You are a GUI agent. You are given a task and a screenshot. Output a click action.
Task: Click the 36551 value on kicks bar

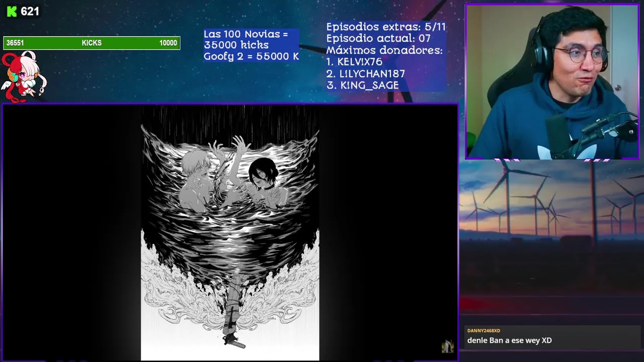tap(15, 43)
